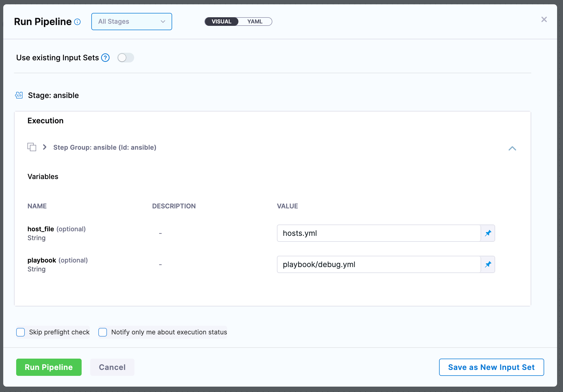Open the All Stages dropdown
Viewport: 563px width, 392px height.
pyautogui.click(x=131, y=22)
